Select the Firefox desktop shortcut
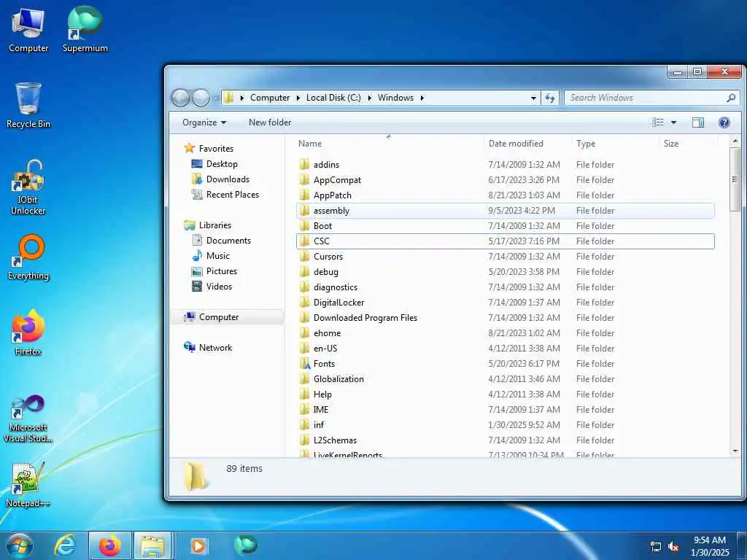Image resolution: width=747 pixels, height=560 pixels. [28, 332]
